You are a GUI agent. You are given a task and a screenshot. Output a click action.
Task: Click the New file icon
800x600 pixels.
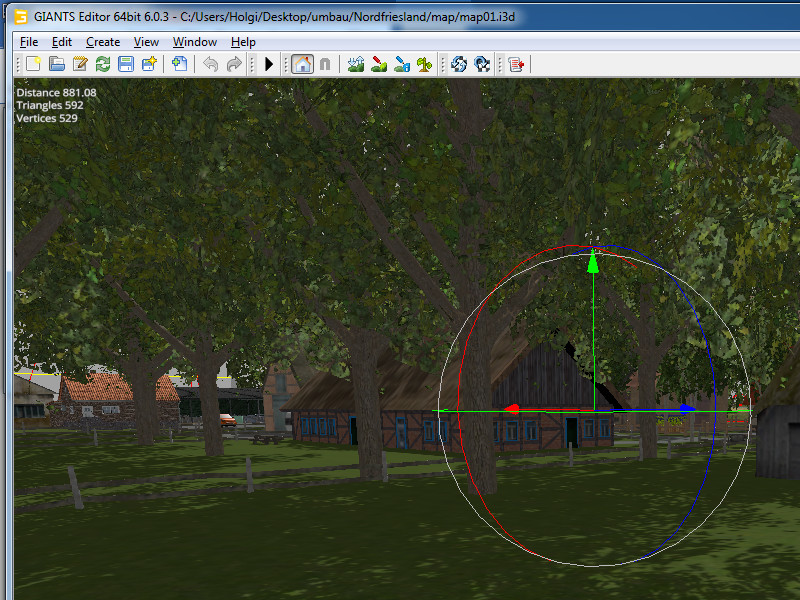[x=33, y=64]
